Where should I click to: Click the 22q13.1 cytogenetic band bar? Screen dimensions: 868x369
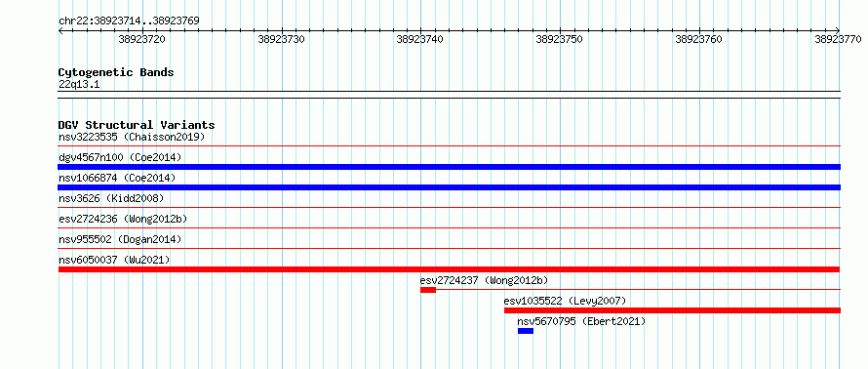pyautogui.click(x=449, y=95)
